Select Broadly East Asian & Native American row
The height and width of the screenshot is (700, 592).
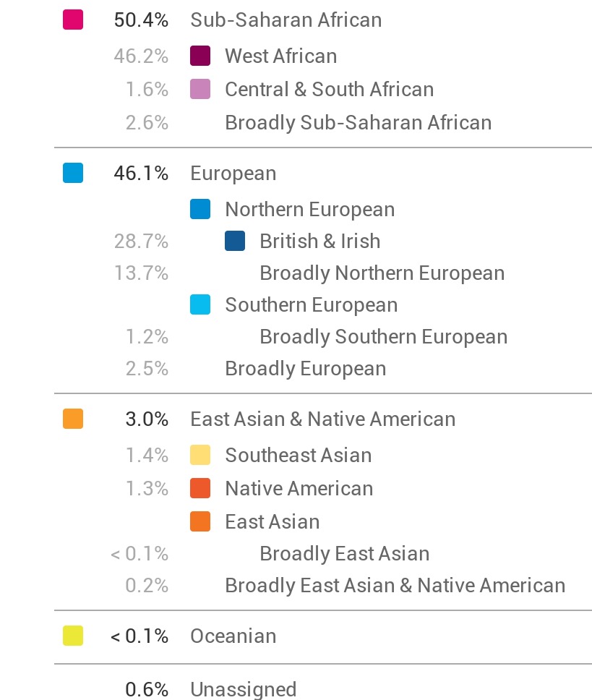click(x=395, y=585)
